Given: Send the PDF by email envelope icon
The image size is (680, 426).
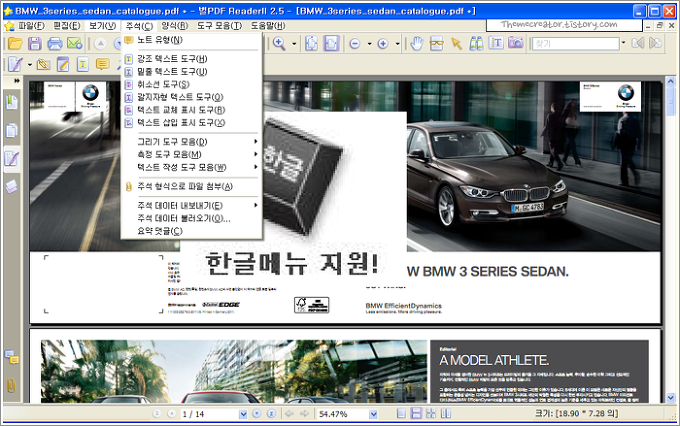Looking at the screenshot, I should pos(75,43).
